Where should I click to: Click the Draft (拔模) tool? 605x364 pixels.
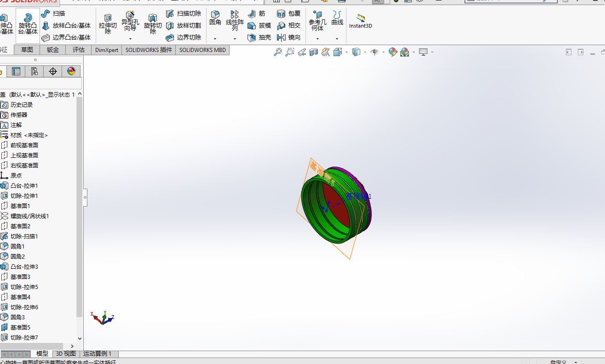tap(259, 26)
